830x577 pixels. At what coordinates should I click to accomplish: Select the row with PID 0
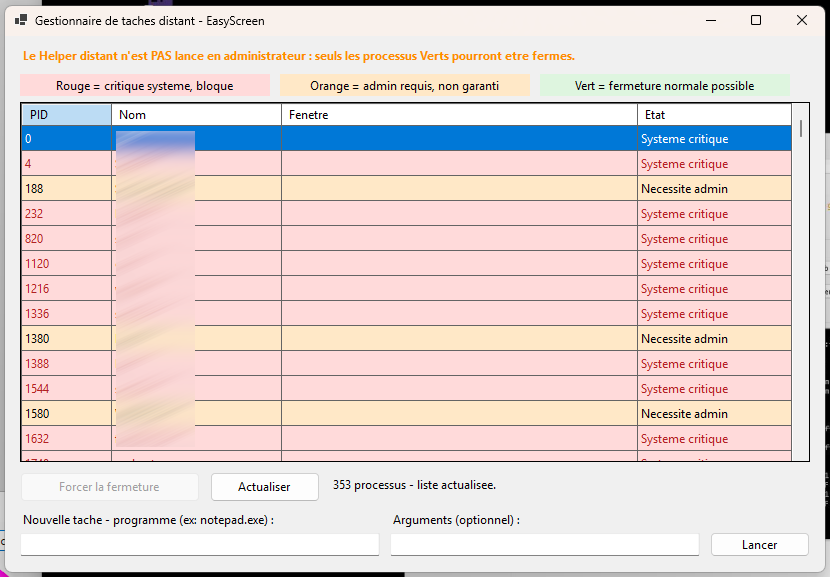click(407, 139)
